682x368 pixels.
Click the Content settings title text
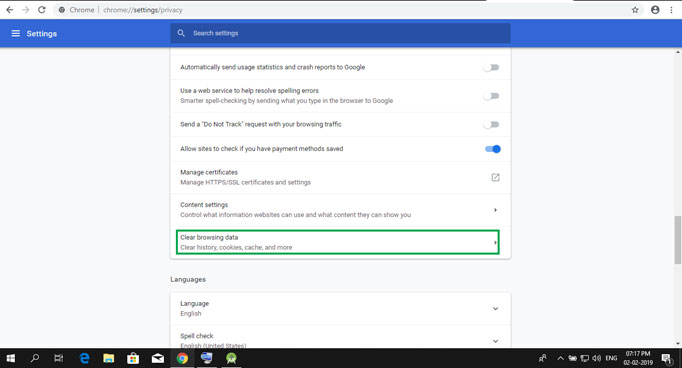204,205
